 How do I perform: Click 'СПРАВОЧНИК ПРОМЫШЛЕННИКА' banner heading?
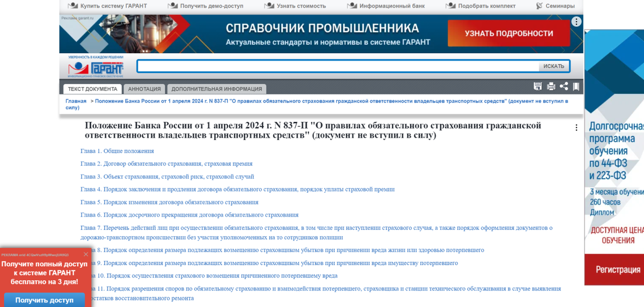[323, 28]
